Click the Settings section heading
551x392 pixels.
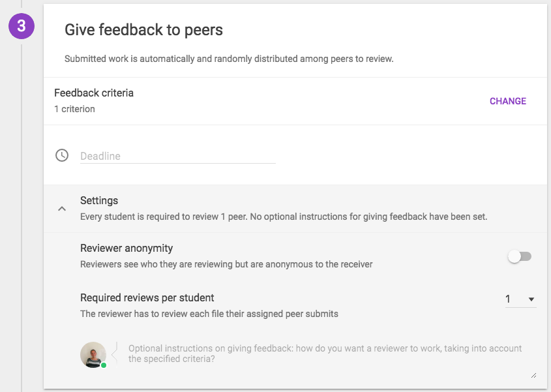99,200
